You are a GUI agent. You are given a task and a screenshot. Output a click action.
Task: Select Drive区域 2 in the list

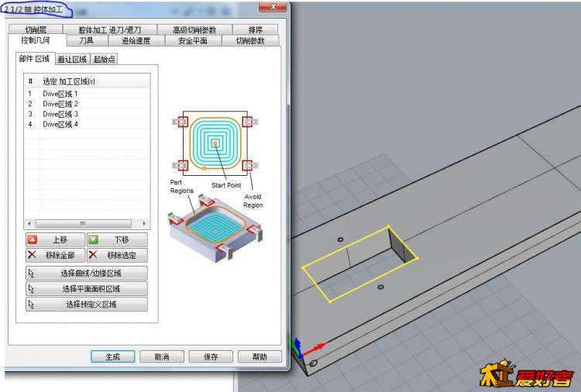87,104
